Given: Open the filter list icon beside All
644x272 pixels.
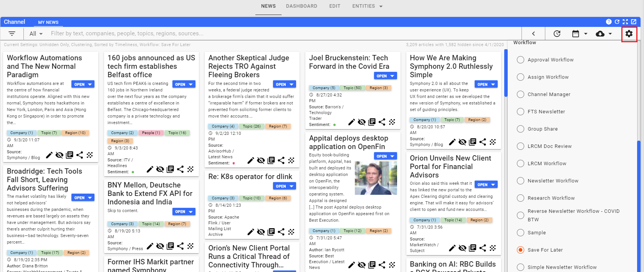Looking at the screenshot, I should tap(12, 34).
